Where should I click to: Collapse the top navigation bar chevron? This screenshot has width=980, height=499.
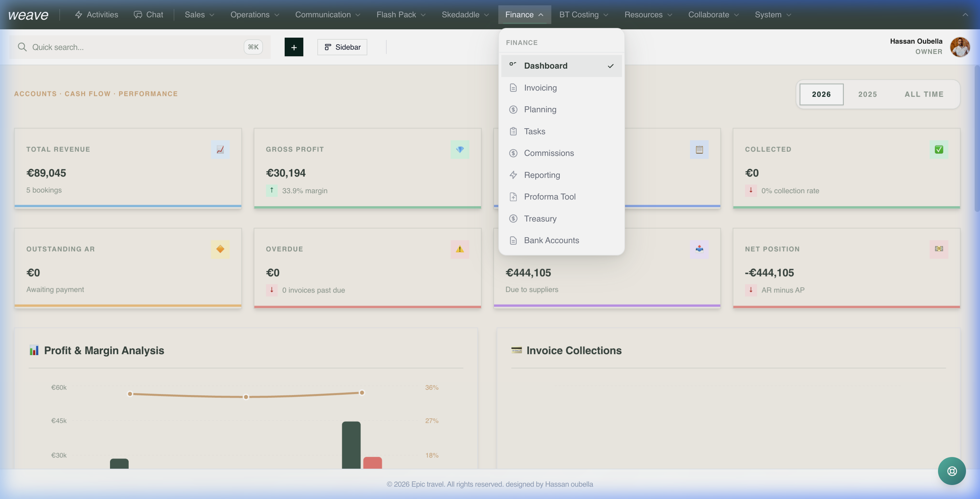coord(965,15)
